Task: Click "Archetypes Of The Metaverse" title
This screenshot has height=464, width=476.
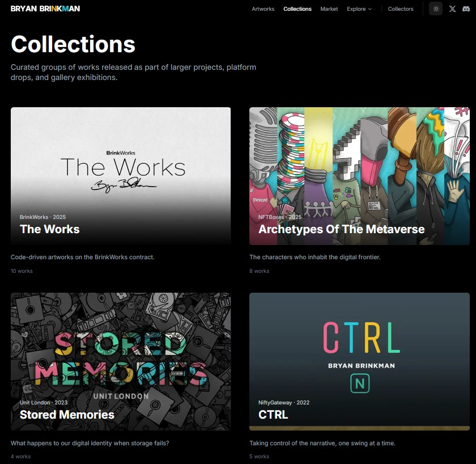Action: pos(342,229)
